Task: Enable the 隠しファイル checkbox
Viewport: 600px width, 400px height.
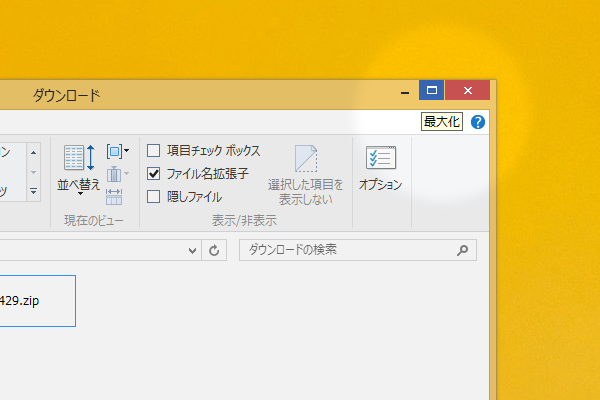Action: (153, 197)
